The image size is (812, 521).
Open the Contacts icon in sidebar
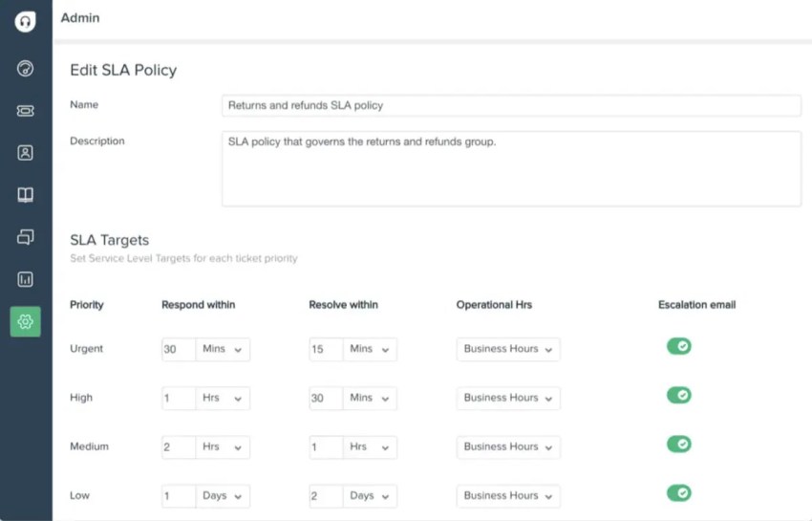point(26,152)
